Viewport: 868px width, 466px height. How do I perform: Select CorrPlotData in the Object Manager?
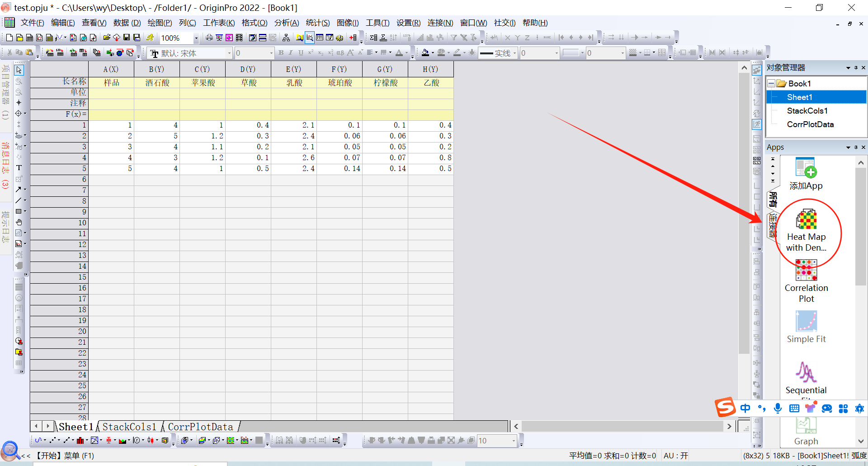810,124
